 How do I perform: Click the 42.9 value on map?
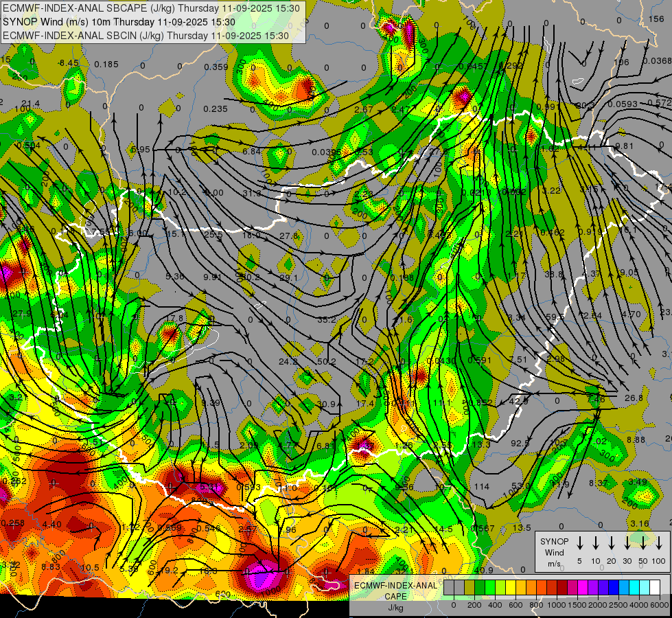coord(518,402)
